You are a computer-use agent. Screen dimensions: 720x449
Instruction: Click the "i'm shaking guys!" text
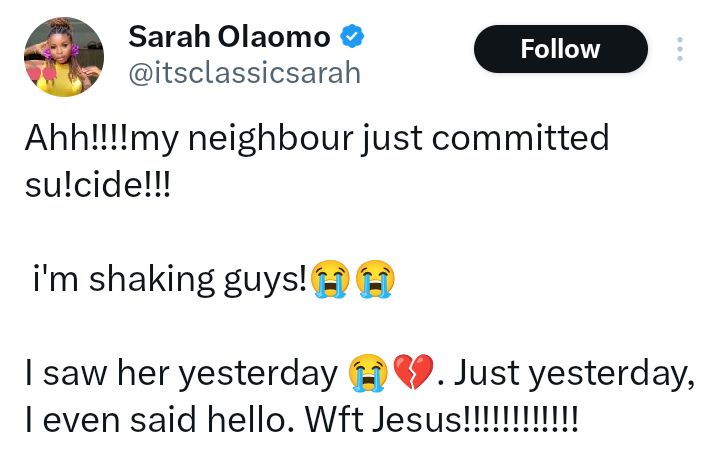(x=167, y=280)
